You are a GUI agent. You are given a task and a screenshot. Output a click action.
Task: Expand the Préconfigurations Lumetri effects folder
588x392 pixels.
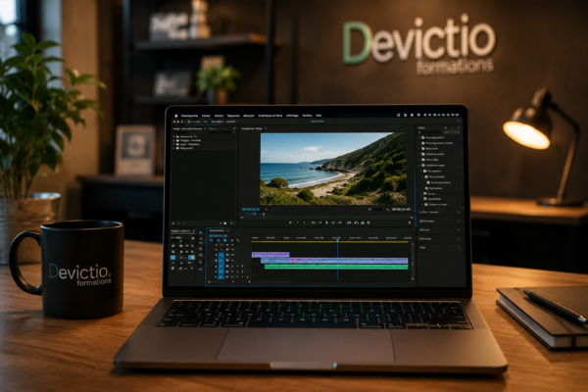click(418, 143)
